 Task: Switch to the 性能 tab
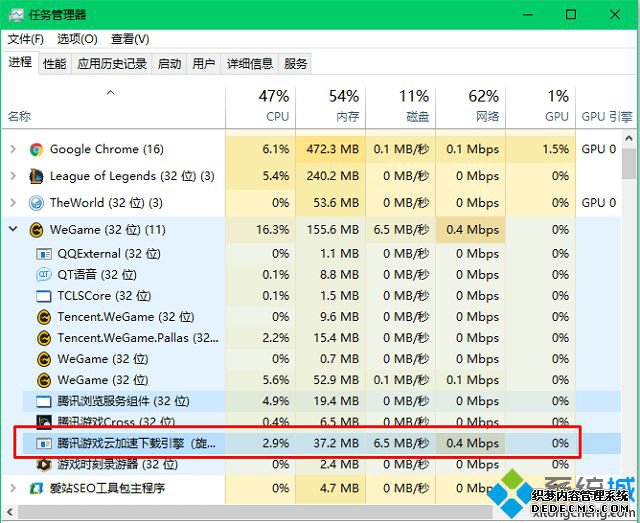[x=55, y=64]
